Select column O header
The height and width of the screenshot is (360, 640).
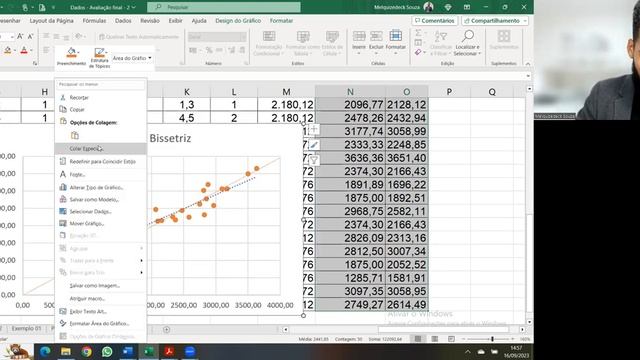click(x=407, y=92)
